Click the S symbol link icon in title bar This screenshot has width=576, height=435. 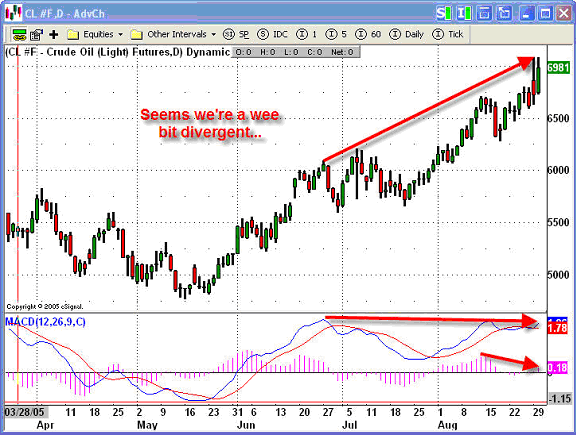coord(443,14)
